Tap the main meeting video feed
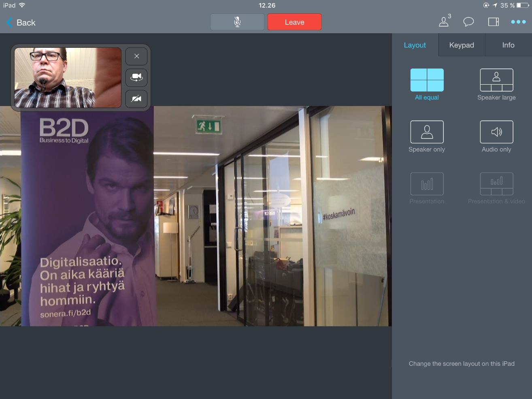 196,216
